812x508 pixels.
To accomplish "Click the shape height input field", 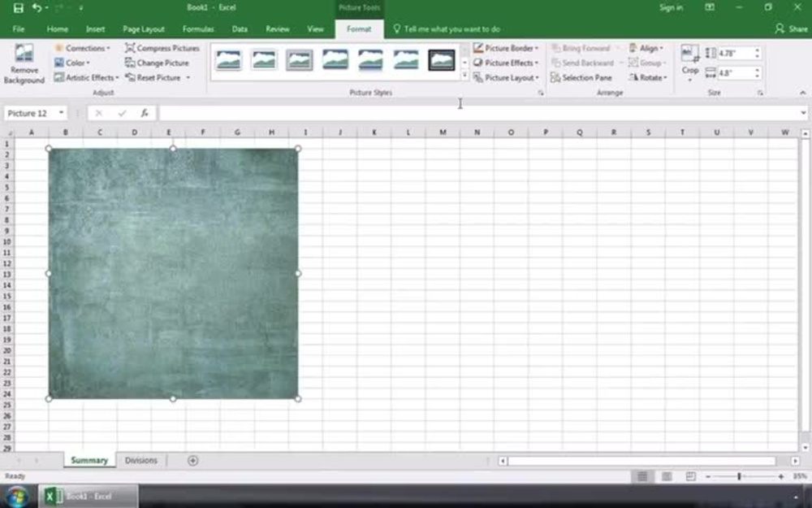I will tap(735, 53).
